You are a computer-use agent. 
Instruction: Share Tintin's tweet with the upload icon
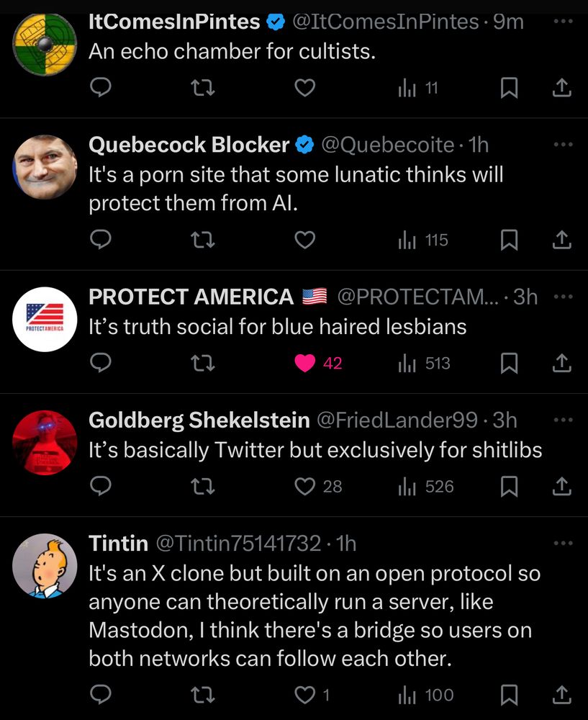point(561,695)
